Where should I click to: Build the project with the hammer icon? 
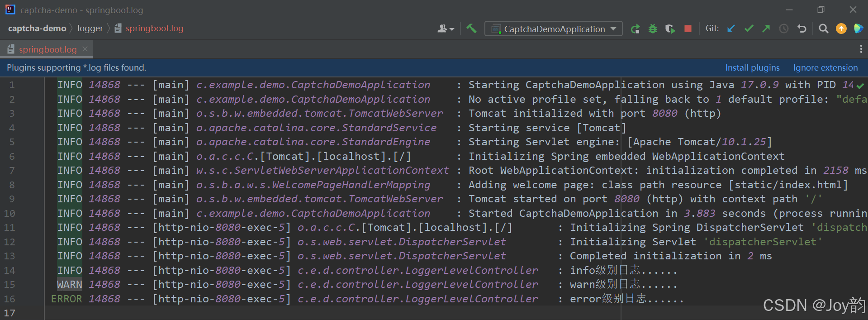pos(471,29)
